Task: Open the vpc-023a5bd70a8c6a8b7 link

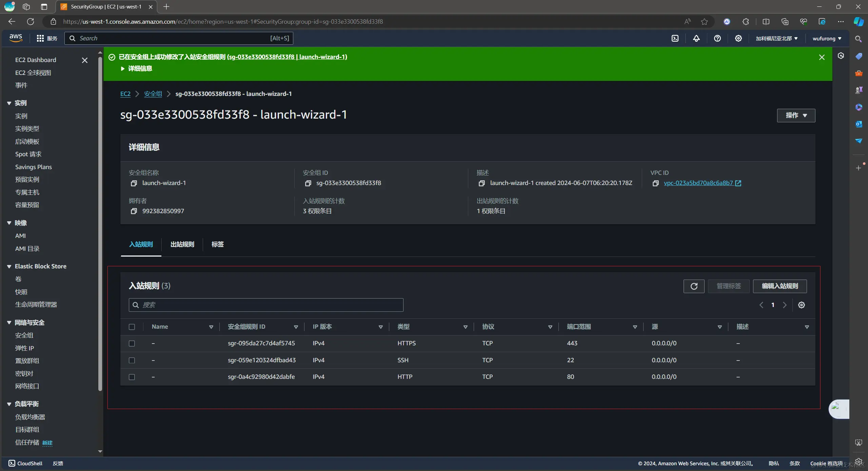Action: pyautogui.click(x=698, y=183)
